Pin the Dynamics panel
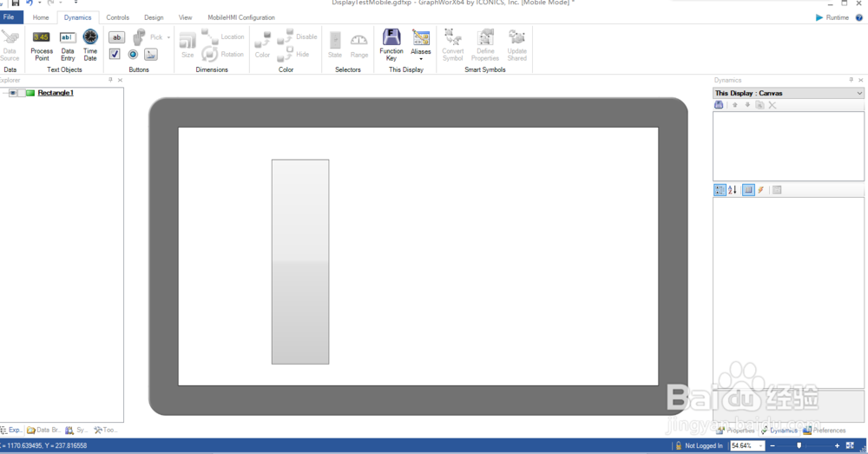 click(x=851, y=80)
